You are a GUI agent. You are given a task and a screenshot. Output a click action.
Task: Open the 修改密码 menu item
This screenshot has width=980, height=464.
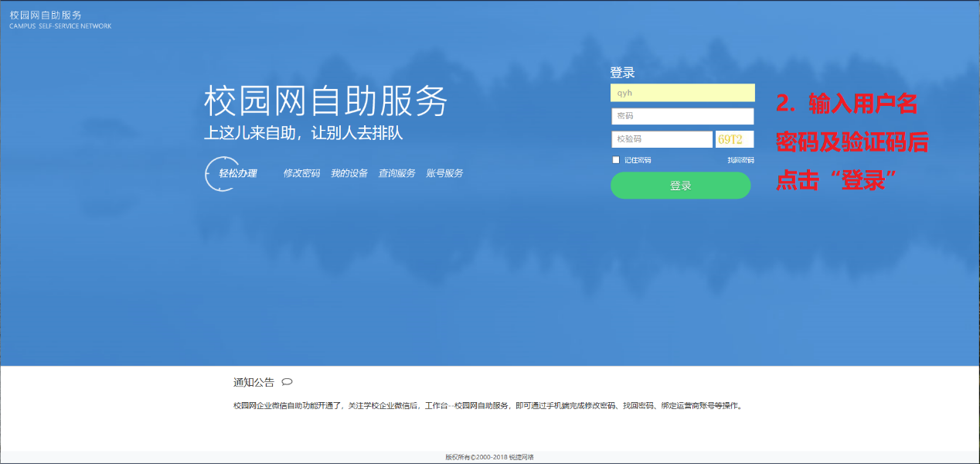click(x=301, y=173)
